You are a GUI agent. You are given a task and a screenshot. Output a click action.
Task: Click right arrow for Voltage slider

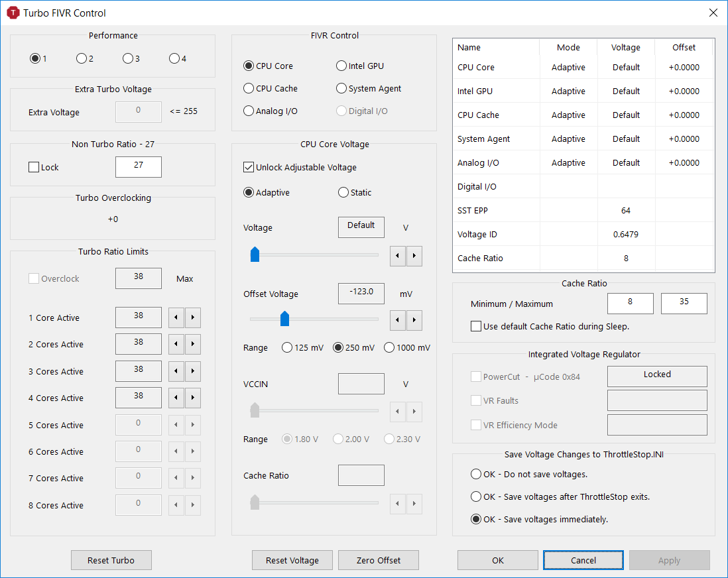click(x=414, y=255)
